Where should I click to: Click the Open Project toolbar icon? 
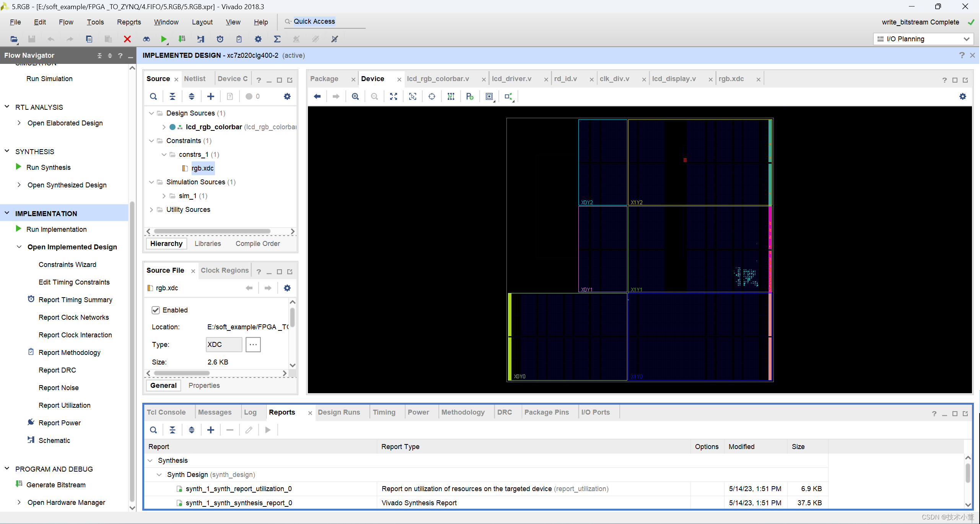point(14,39)
